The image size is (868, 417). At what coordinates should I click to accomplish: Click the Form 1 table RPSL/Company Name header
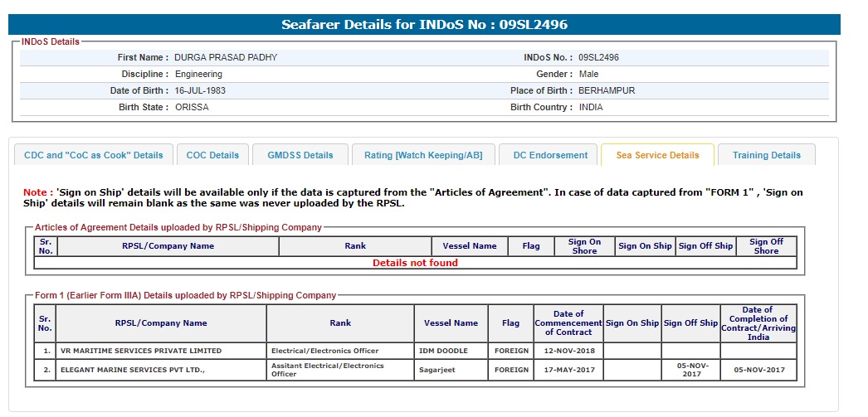[161, 323]
